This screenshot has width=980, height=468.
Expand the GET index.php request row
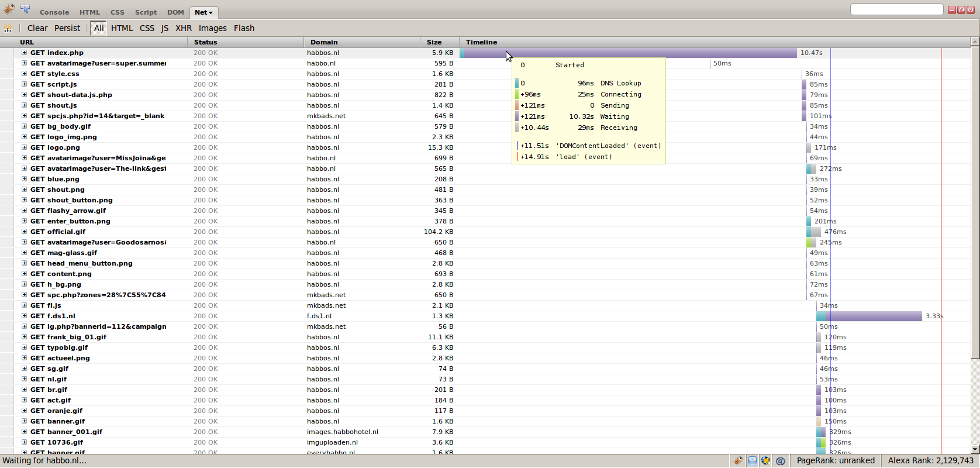25,53
